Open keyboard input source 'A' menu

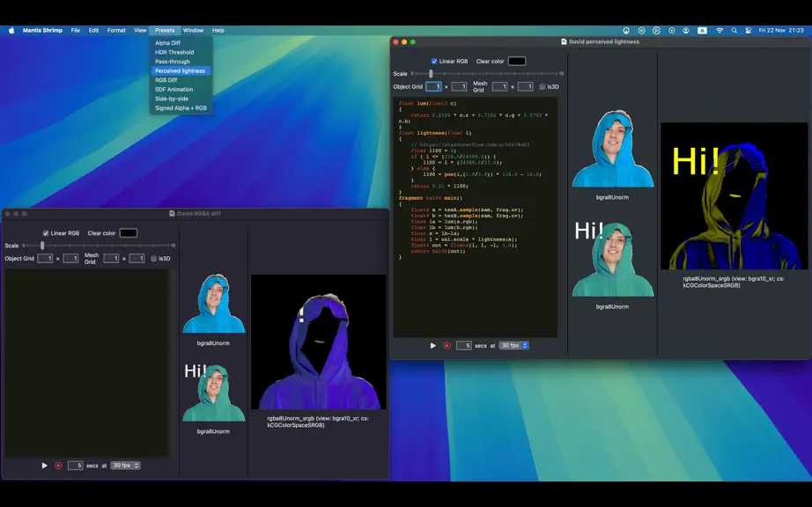click(702, 31)
